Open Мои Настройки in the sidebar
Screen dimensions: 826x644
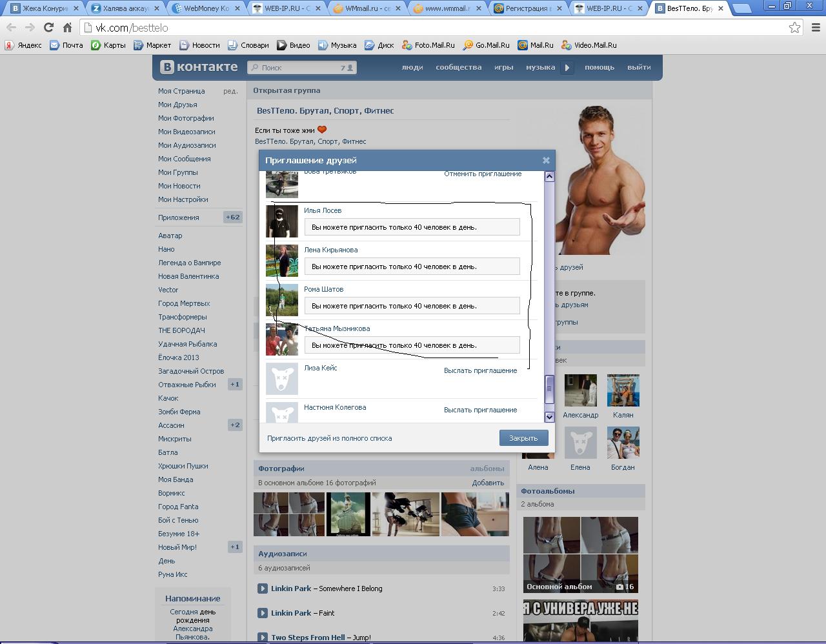183,199
